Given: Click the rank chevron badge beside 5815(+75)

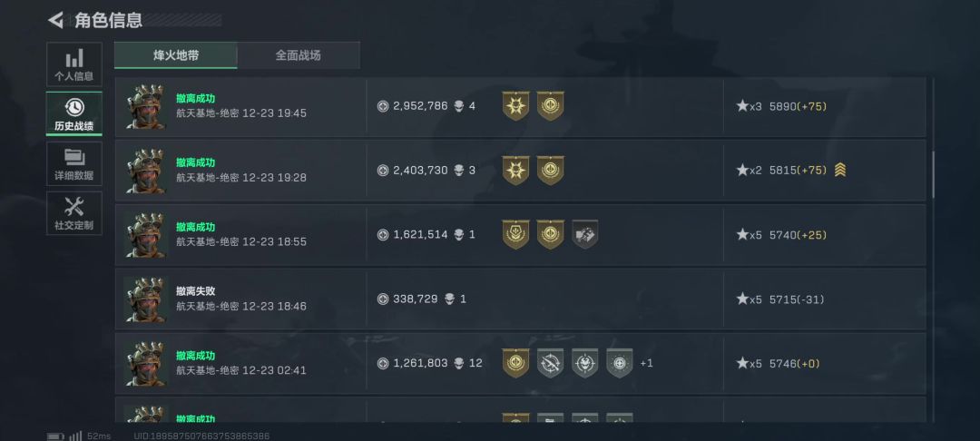Looking at the screenshot, I should pyautogui.click(x=840, y=170).
